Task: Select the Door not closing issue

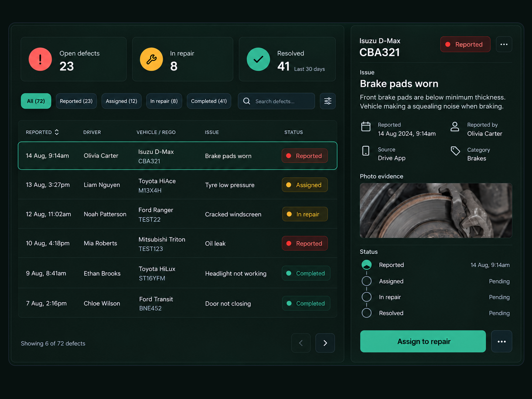Action: [228, 304]
